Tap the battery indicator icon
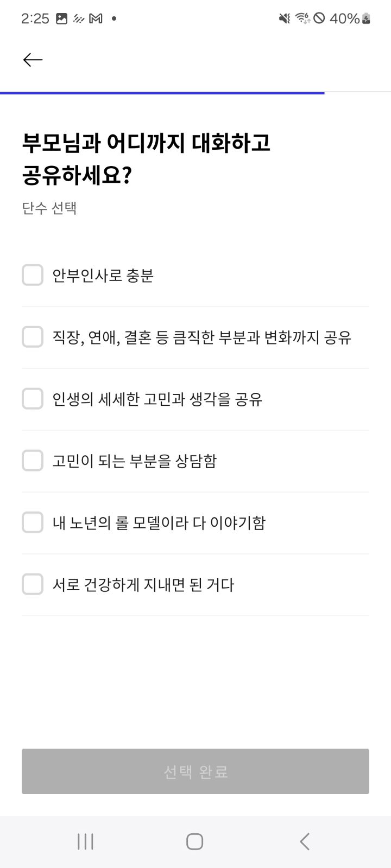Image resolution: width=391 pixels, height=868 pixels. coord(367,18)
